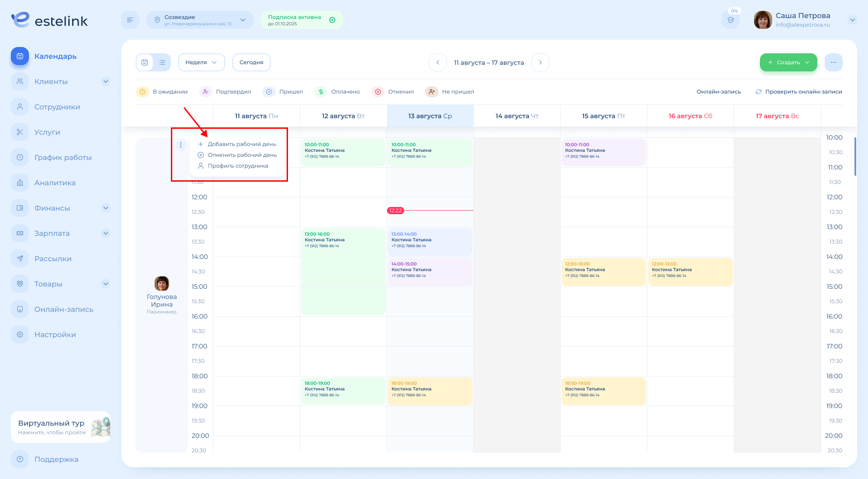Click the calendar vertical scrollbar

click(x=855, y=156)
